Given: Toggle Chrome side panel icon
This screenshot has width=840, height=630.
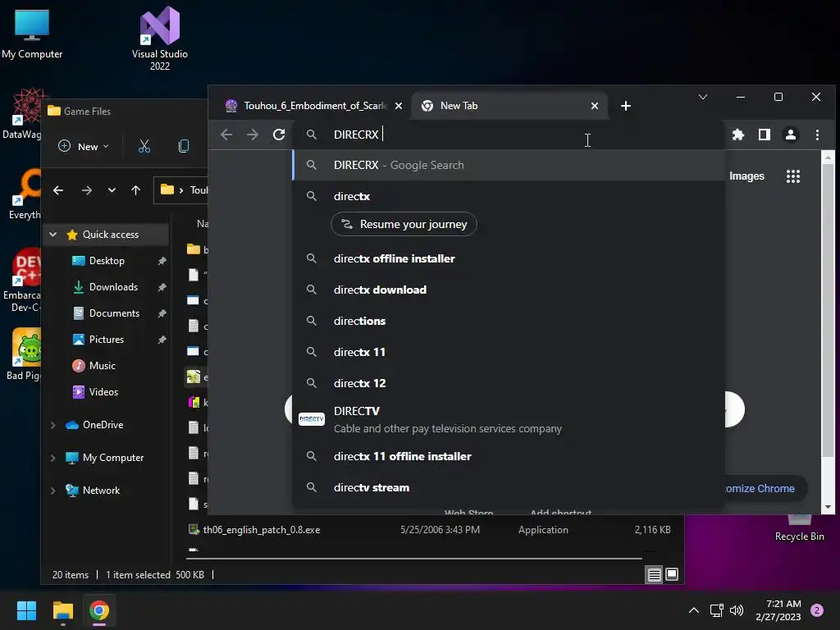Looking at the screenshot, I should click(x=765, y=135).
